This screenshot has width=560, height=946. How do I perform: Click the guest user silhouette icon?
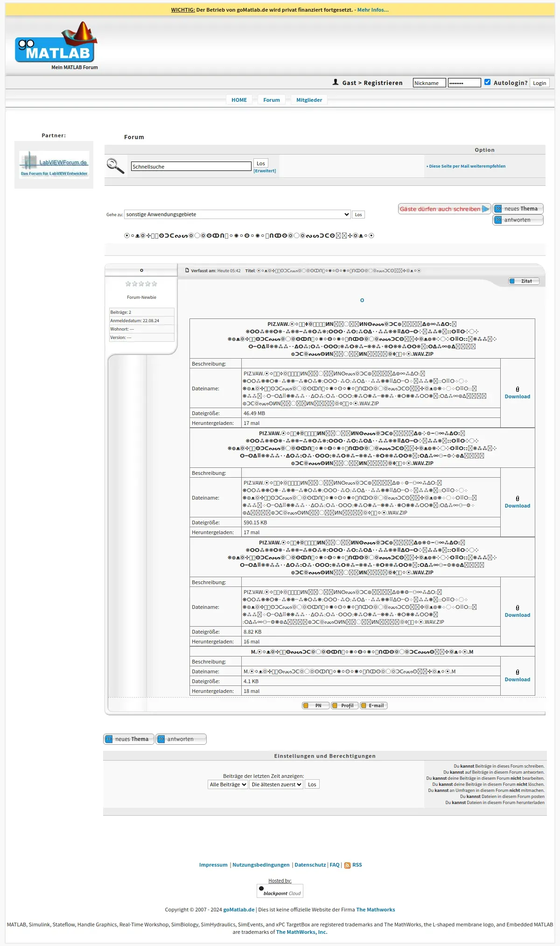[x=336, y=82]
